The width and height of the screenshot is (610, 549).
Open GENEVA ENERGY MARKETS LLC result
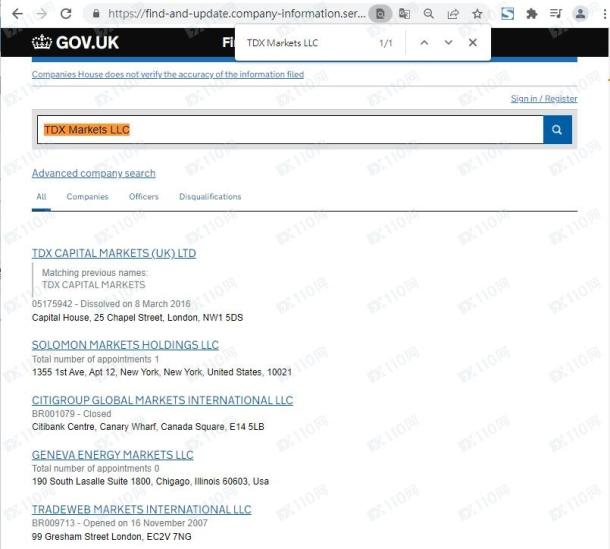[x=112, y=455]
